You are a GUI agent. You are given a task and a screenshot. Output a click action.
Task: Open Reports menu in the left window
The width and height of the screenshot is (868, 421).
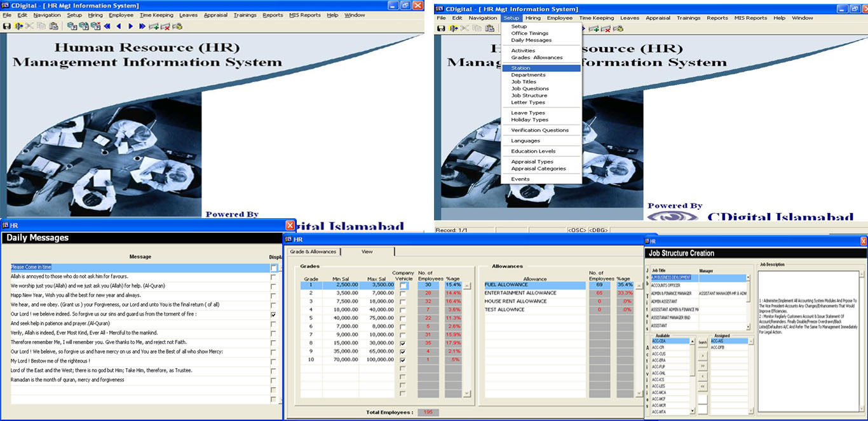pos(273,15)
